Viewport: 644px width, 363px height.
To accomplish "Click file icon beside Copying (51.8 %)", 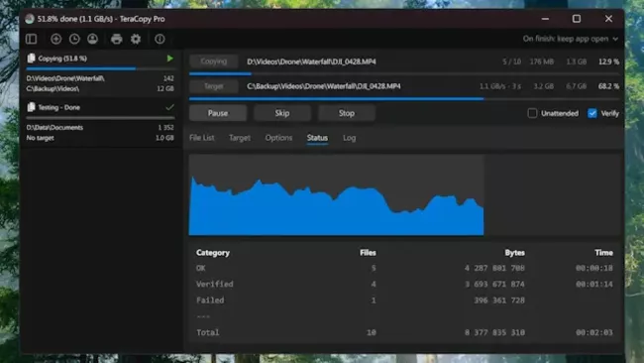I will click(31, 59).
